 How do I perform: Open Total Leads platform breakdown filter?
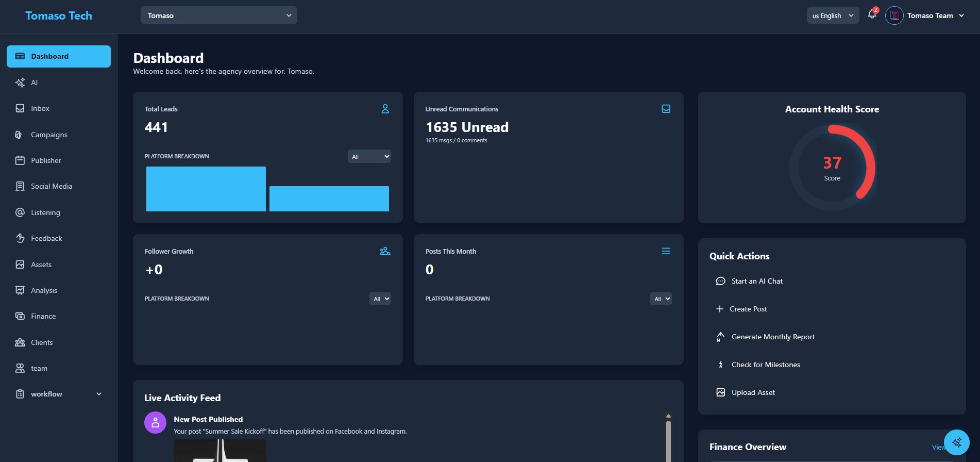click(x=369, y=156)
